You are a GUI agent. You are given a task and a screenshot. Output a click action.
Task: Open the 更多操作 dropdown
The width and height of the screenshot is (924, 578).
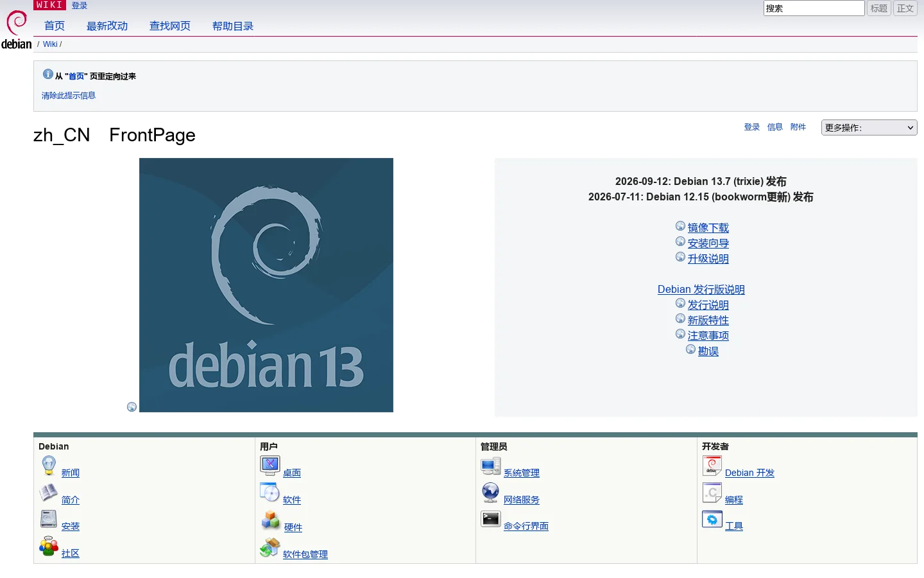(x=869, y=128)
